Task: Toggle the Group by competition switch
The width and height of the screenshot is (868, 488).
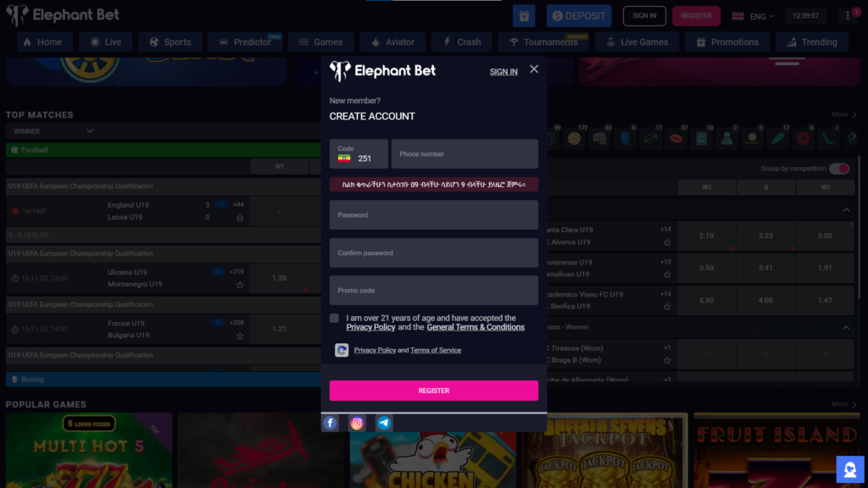Action: [838, 169]
